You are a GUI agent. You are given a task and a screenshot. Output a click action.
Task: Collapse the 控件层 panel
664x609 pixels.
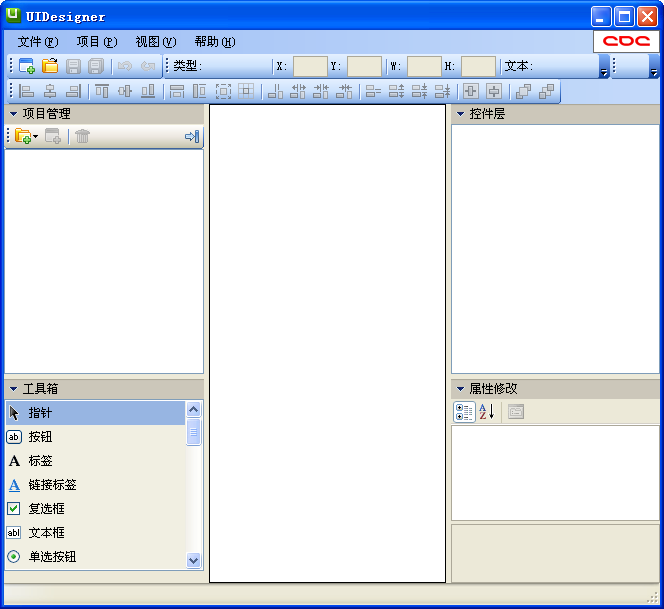coord(461,114)
